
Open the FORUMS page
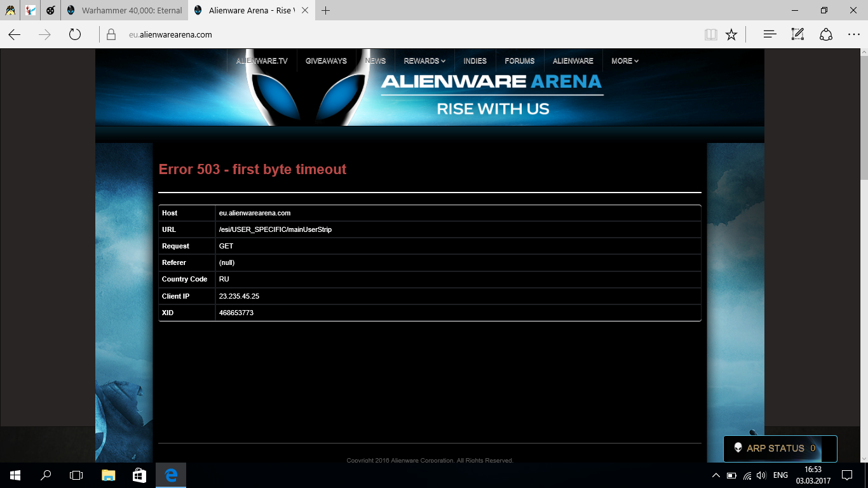520,61
